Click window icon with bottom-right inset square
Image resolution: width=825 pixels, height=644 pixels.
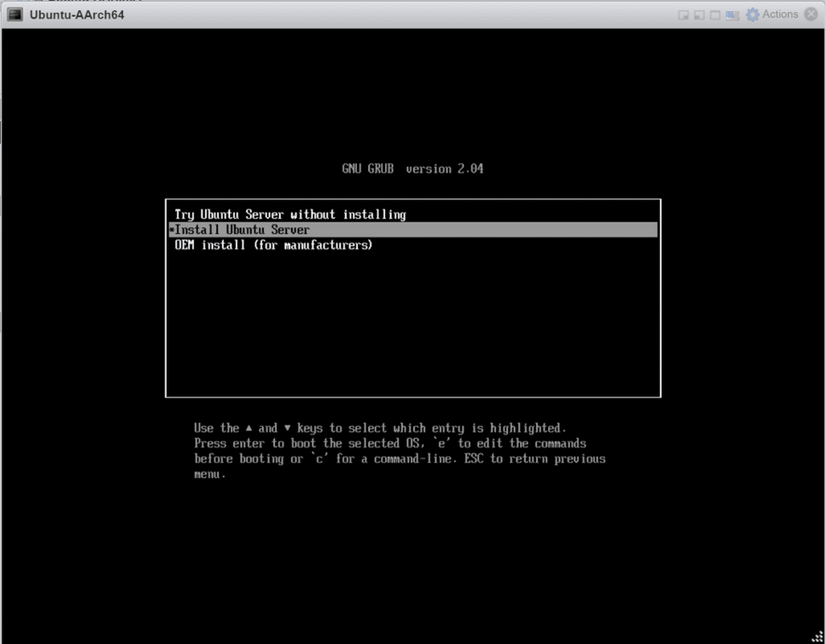(683, 15)
